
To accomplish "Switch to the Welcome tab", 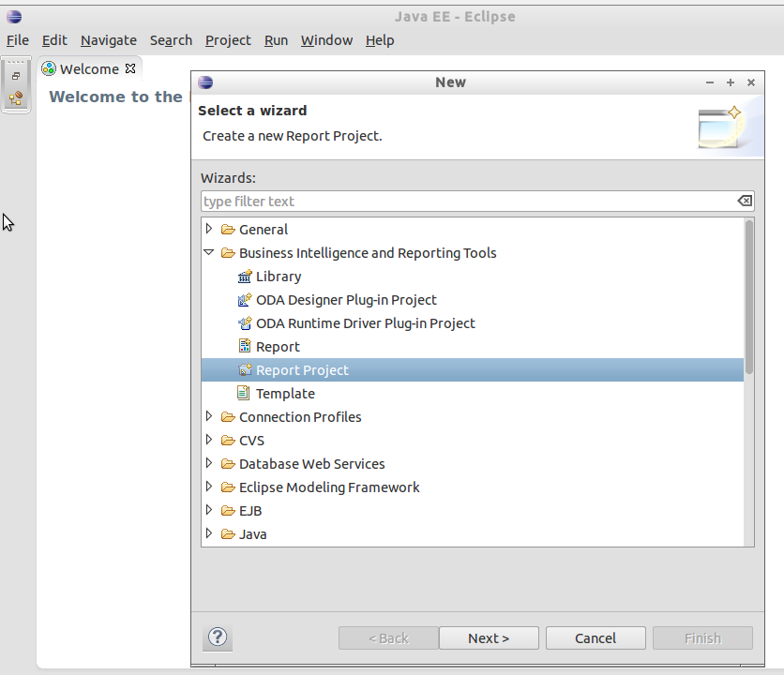I will [88, 68].
